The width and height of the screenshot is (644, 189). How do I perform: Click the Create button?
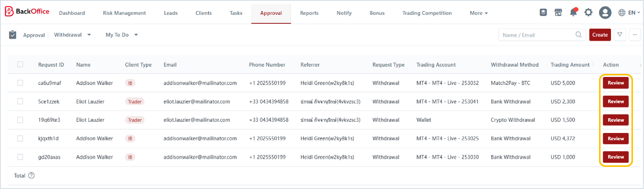tap(600, 35)
